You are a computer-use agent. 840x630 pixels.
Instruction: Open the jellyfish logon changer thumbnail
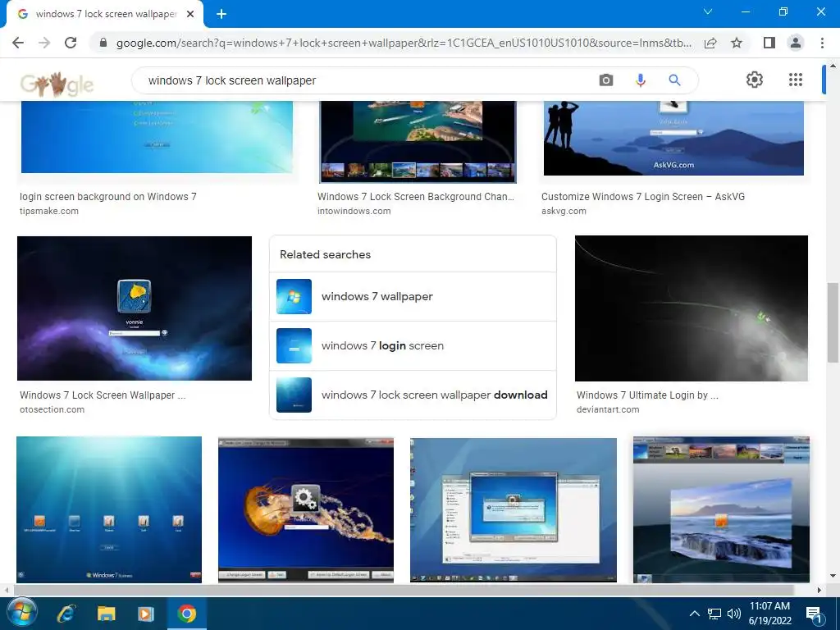coord(306,510)
